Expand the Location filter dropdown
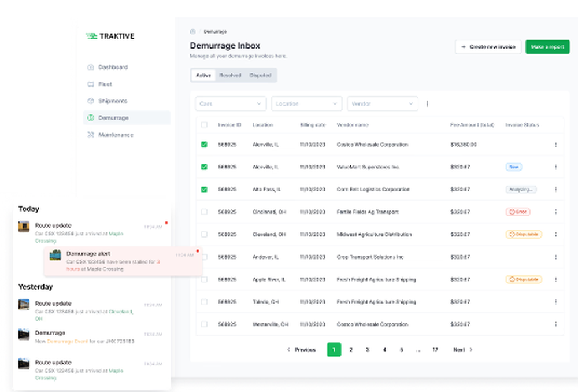578x392 pixels. click(306, 103)
